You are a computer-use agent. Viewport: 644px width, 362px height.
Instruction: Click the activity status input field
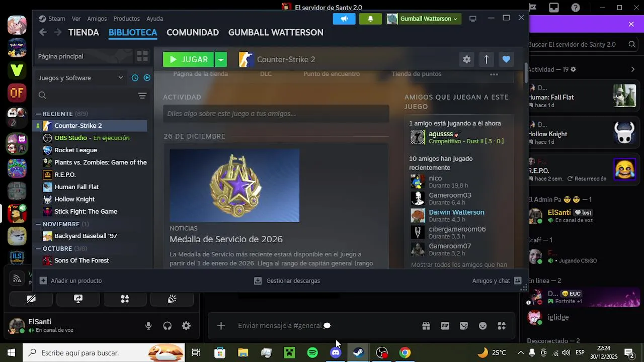point(276,114)
